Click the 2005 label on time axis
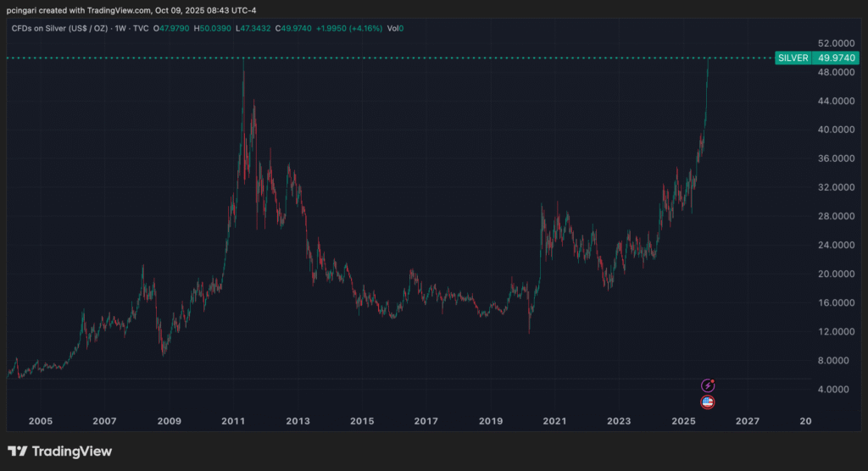The width and height of the screenshot is (868, 471). click(40, 421)
